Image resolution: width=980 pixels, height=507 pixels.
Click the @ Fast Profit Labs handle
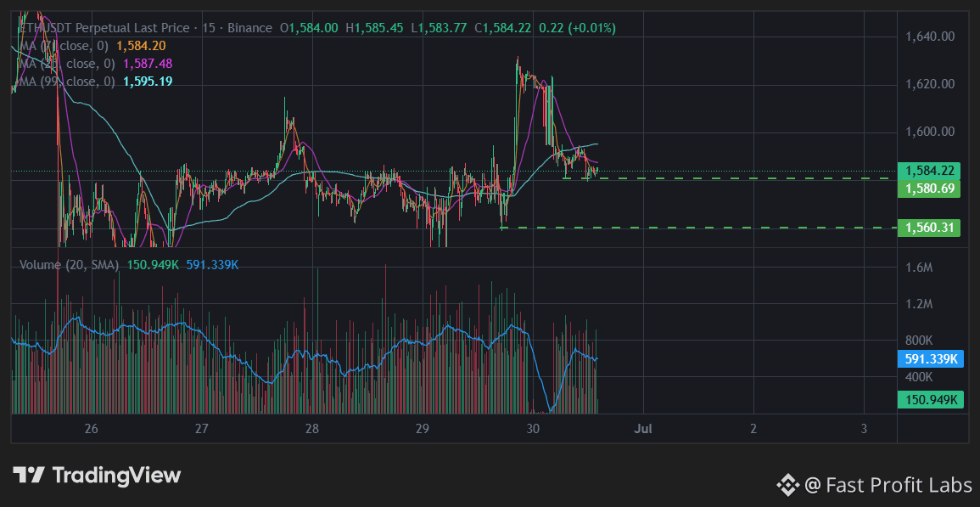(x=888, y=484)
